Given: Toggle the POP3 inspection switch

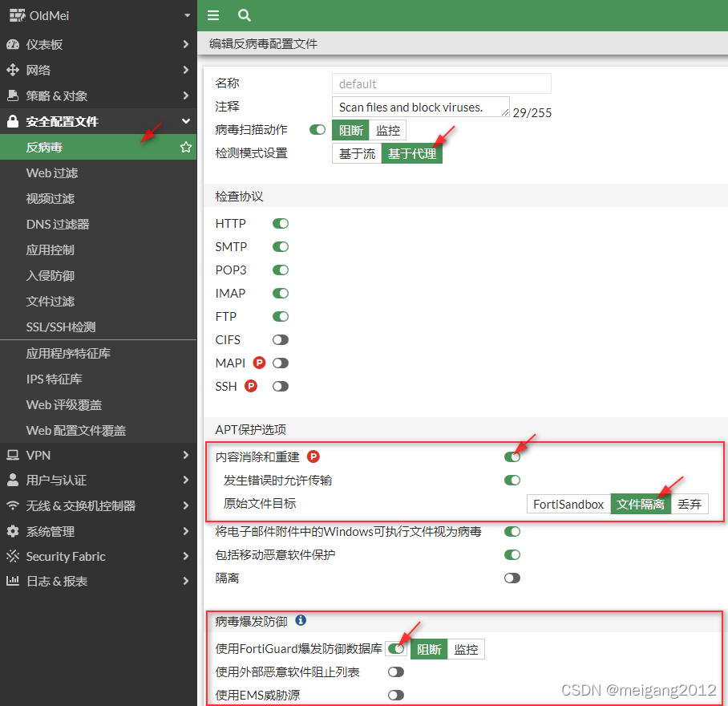Looking at the screenshot, I should point(281,270).
